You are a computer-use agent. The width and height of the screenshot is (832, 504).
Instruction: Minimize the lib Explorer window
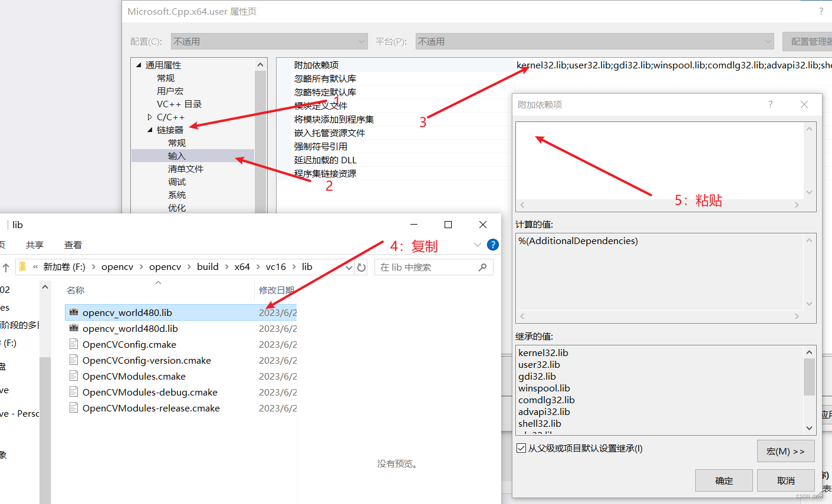pos(414,225)
